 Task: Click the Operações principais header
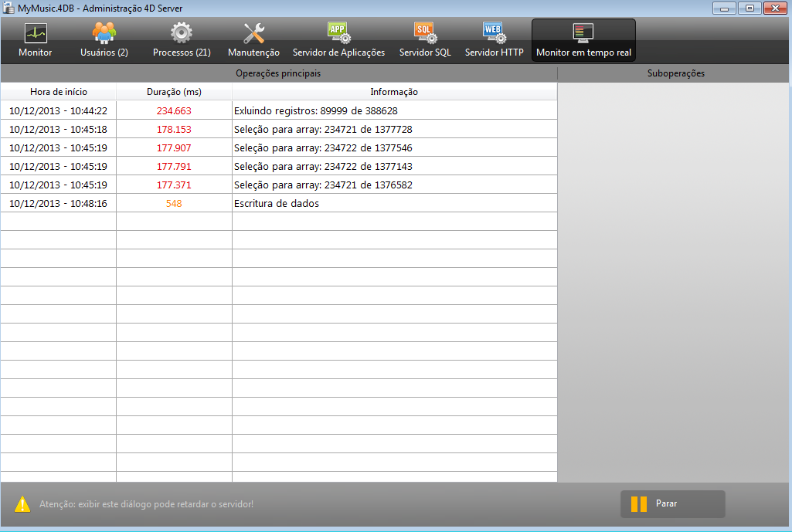278,73
